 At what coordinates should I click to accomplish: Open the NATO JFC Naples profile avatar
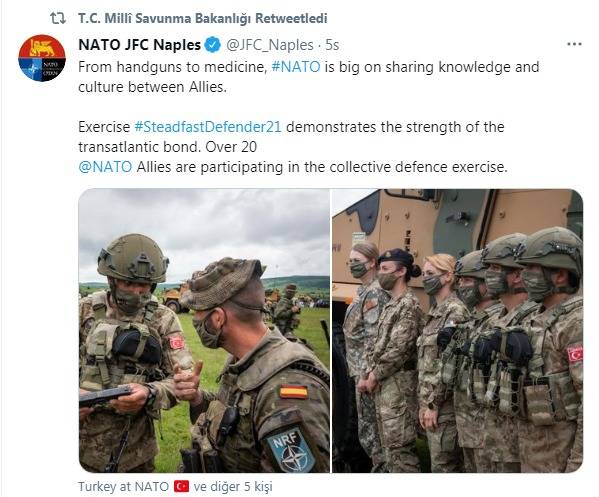pos(42,58)
